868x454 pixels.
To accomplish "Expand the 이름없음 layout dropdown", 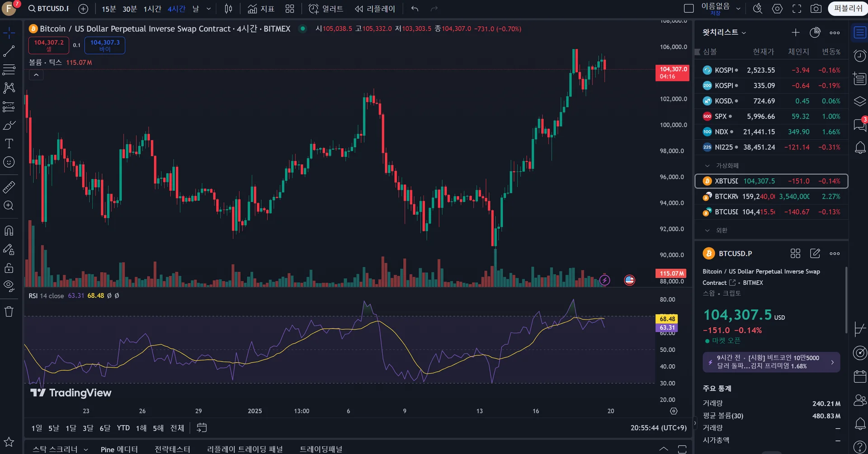I will click(x=738, y=9).
